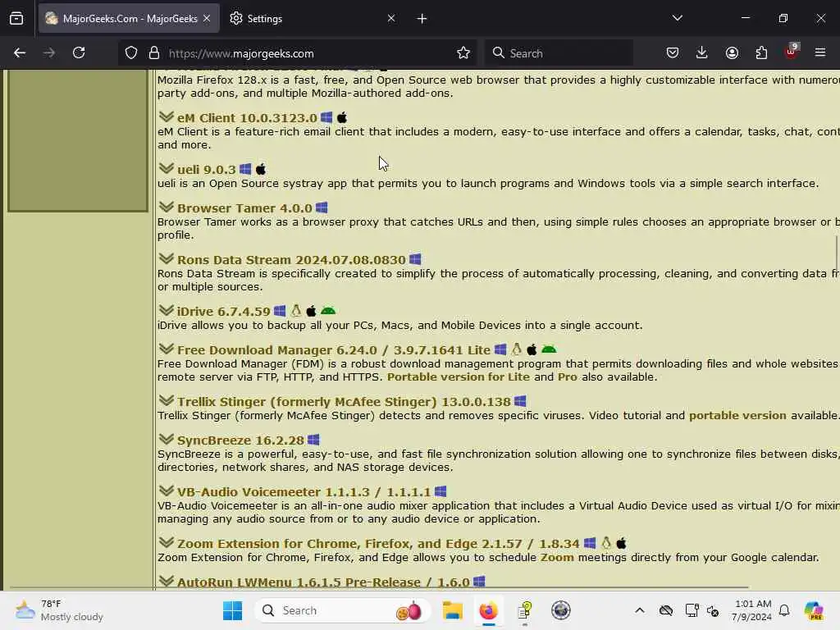This screenshot has width=840, height=630.
Task: Expand the ueli 9.0.3 entry arrow
Action: coord(166,168)
